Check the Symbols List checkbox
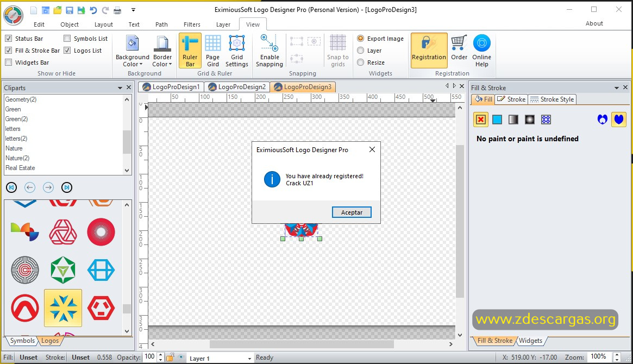 pos(67,39)
